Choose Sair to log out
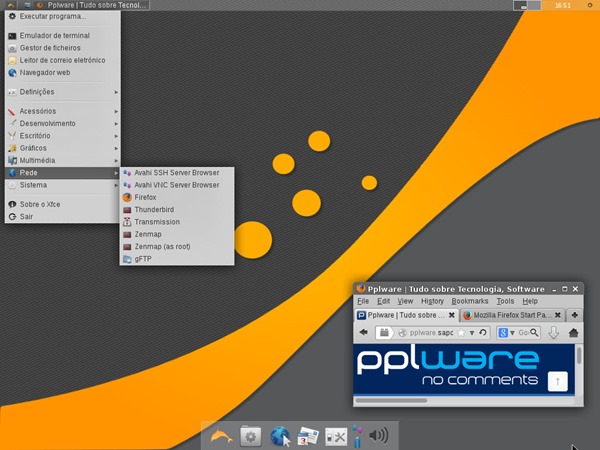This screenshot has width=600, height=450. (x=62, y=216)
